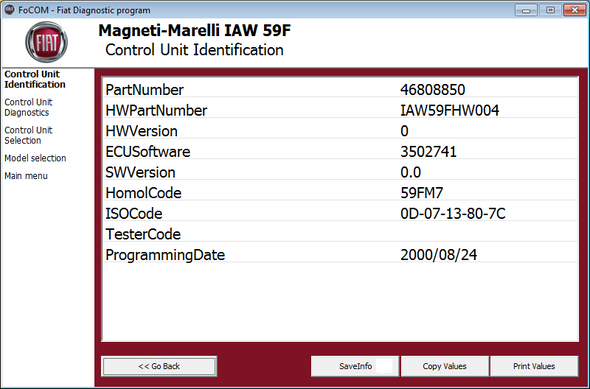
Task: Open Control Unit Diagnostics in sidebar
Action: pyautogui.click(x=28, y=107)
